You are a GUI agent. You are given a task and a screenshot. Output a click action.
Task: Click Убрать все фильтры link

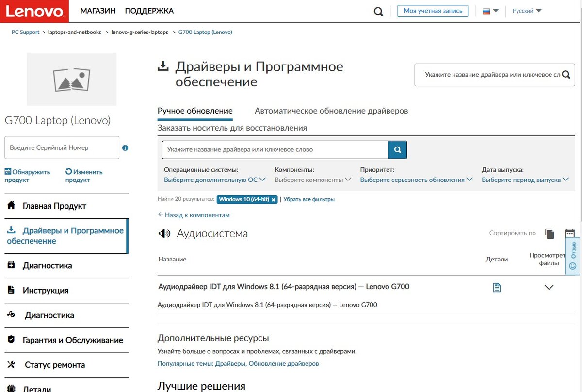click(309, 199)
